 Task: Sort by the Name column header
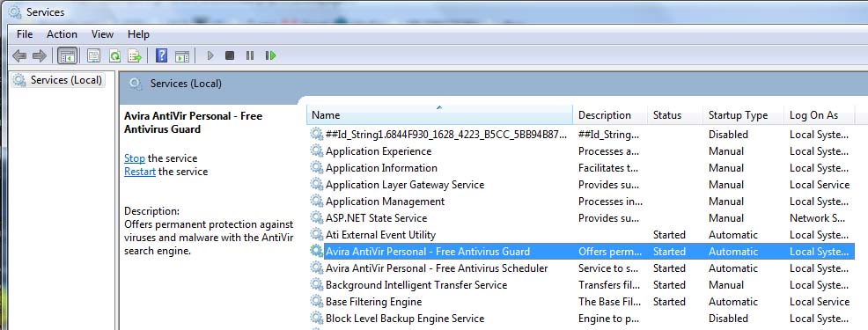[x=439, y=115]
